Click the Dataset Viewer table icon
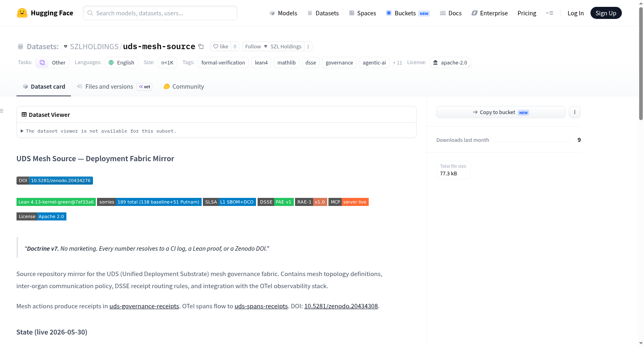Screen dimensions: 644x347 point(24,115)
